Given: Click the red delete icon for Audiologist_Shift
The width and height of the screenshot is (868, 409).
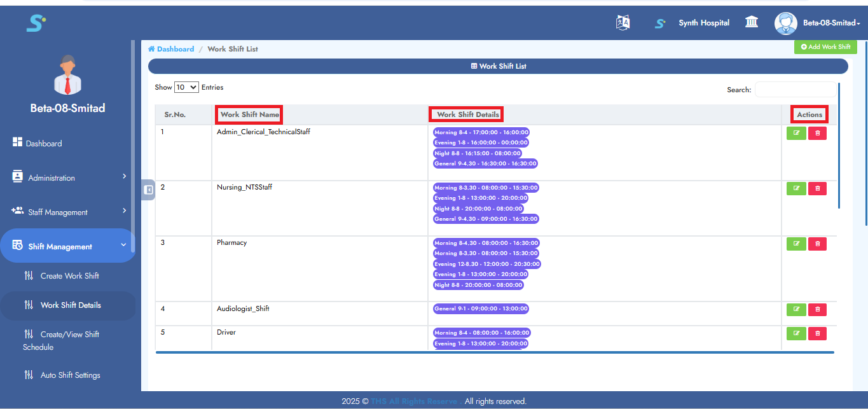Looking at the screenshot, I should [x=817, y=310].
